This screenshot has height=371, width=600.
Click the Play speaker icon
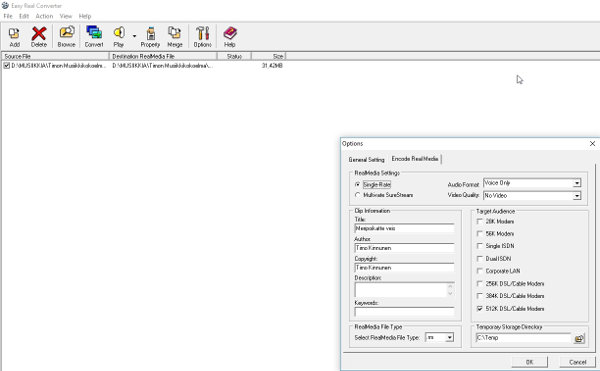click(119, 33)
